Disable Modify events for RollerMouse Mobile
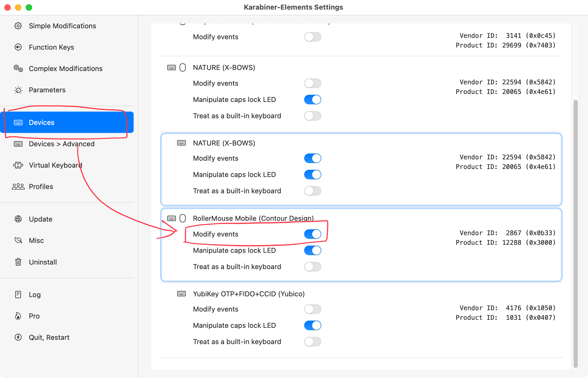The width and height of the screenshot is (588, 378). pyautogui.click(x=313, y=234)
